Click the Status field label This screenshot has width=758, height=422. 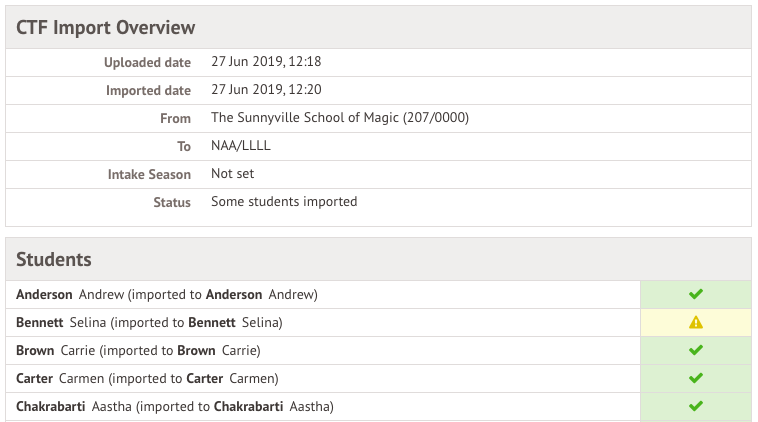172,202
